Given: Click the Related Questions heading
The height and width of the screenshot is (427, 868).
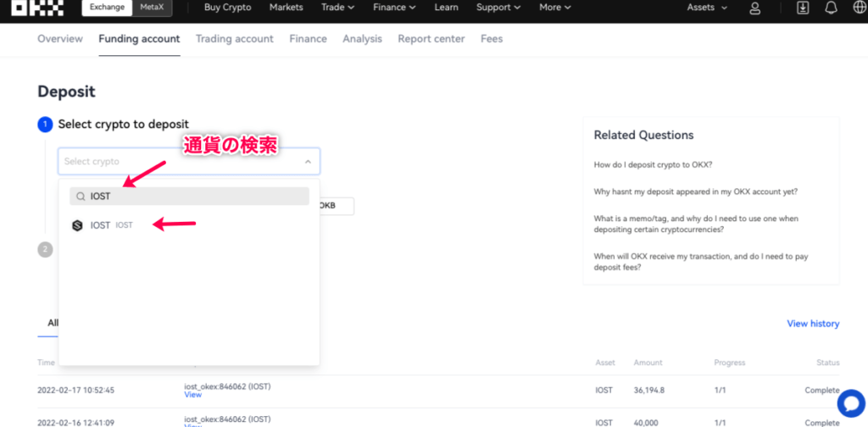Looking at the screenshot, I should [643, 135].
